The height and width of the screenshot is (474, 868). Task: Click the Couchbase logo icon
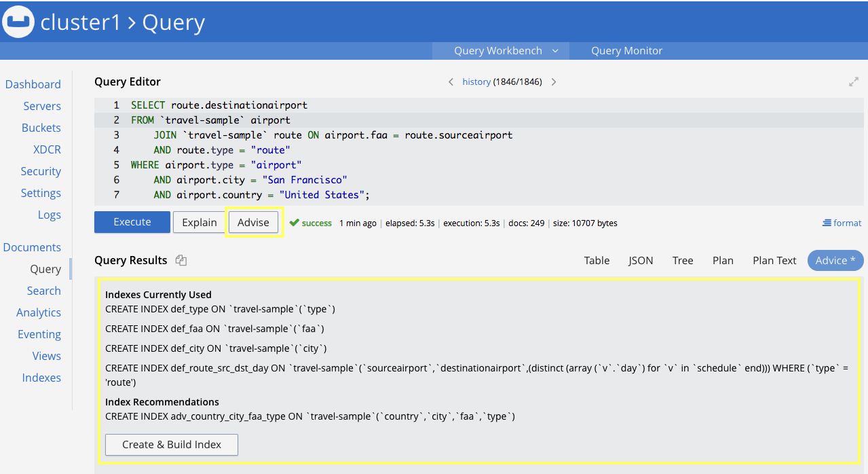click(18, 22)
